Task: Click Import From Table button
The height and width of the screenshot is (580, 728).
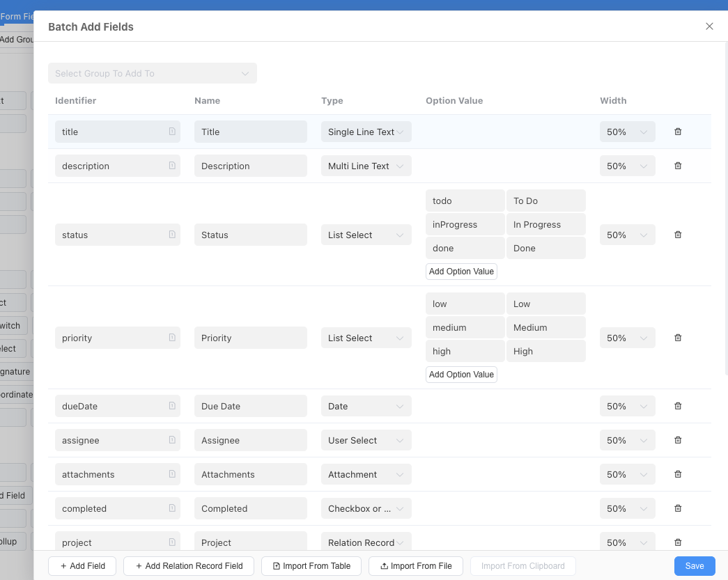Action: (x=311, y=566)
